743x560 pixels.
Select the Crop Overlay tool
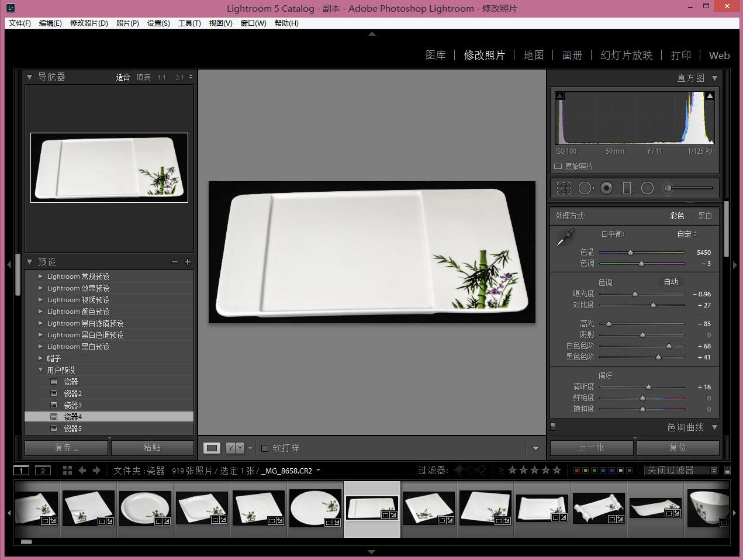click(x=564, y=188)
